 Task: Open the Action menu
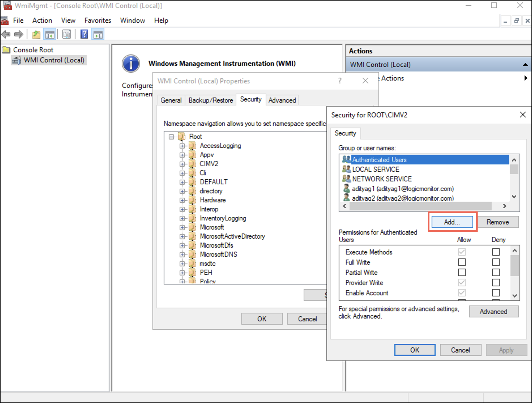pos(42,20)
